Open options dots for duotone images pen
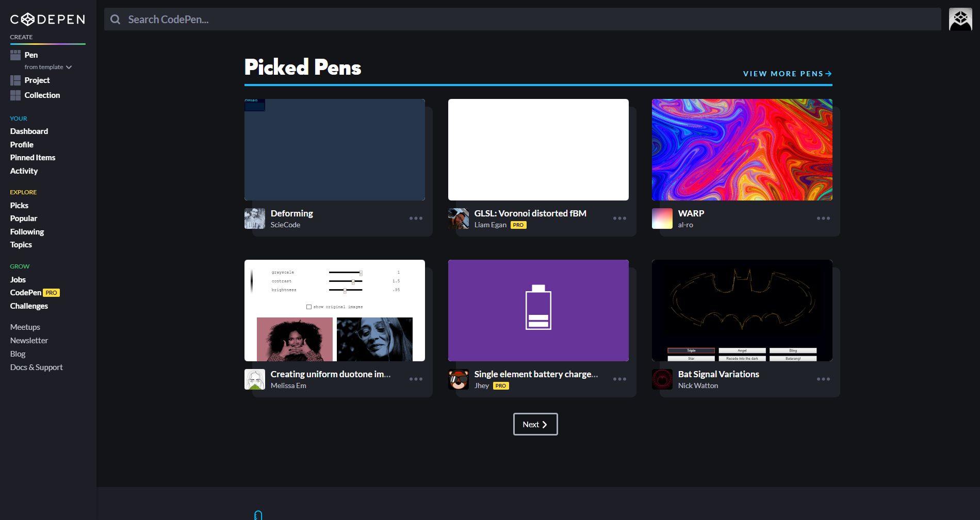This screenshot has height=520, width=980. [x=416, y=379]
